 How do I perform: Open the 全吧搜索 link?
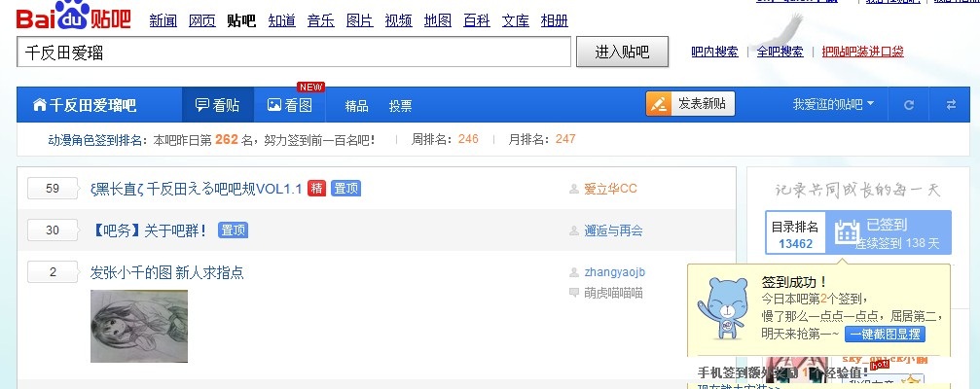coord(780,52)
